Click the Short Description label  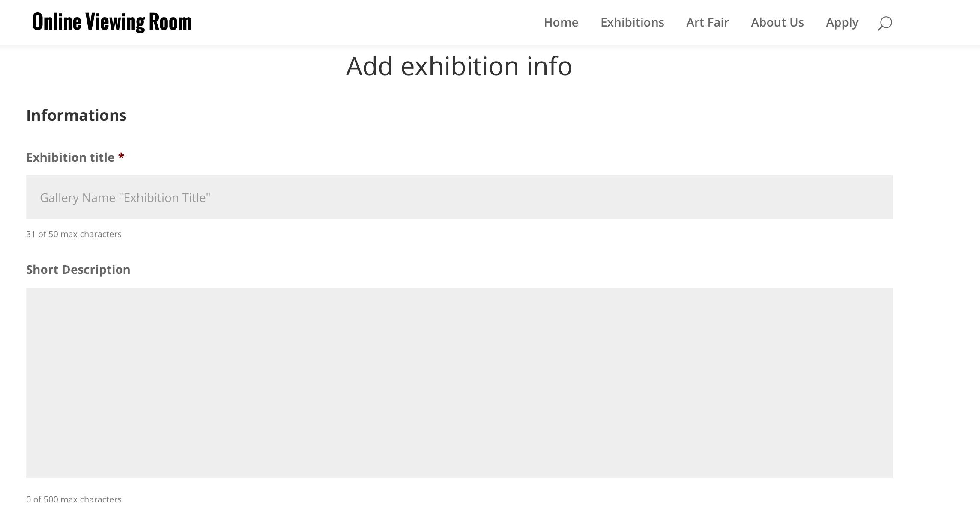coord(78,270)
